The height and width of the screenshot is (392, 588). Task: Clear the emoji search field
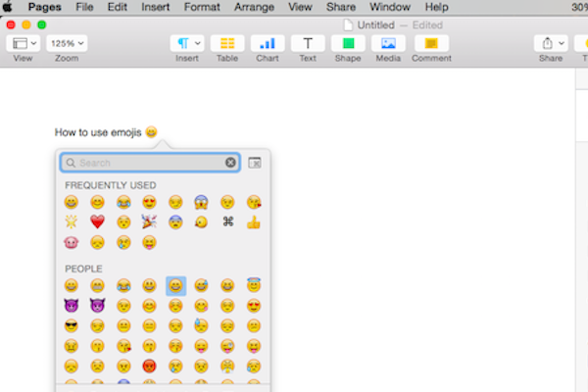(x=230, y=163)
